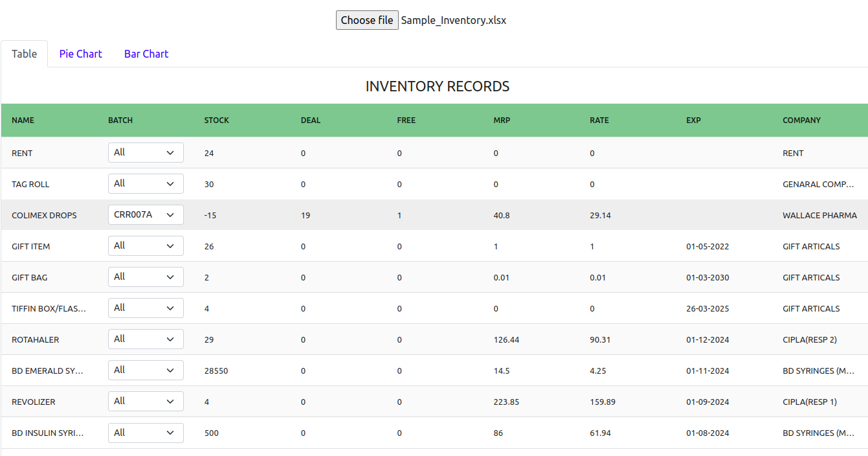The width and height of the screenshot is (868, 456).
Task: Expand the GIFT BAG batch dropdown
Action: coord(146,277)
